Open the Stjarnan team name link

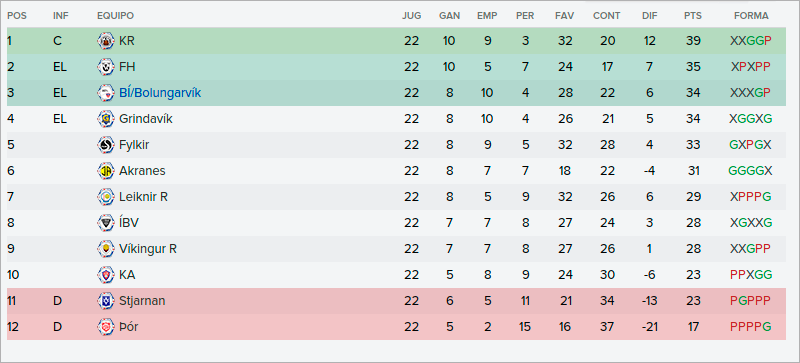click(142, 301)
